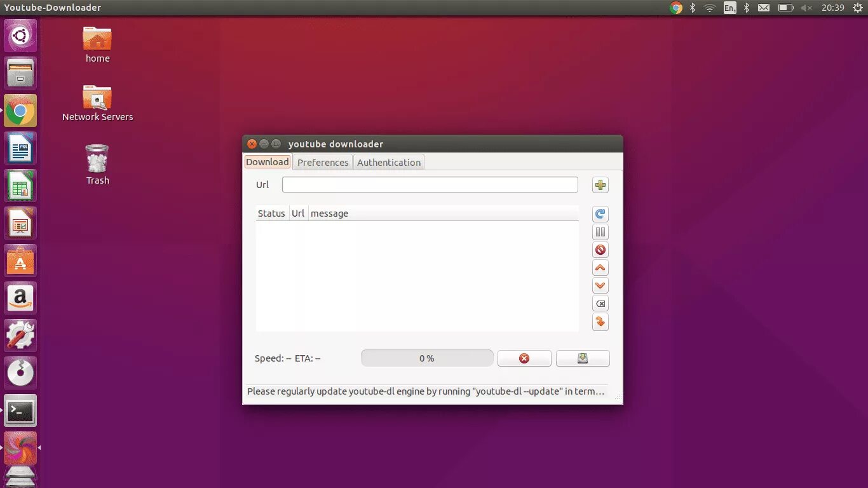Move item down with orange down chevron
The image size is (868, 488).
[x=600, y=285]
